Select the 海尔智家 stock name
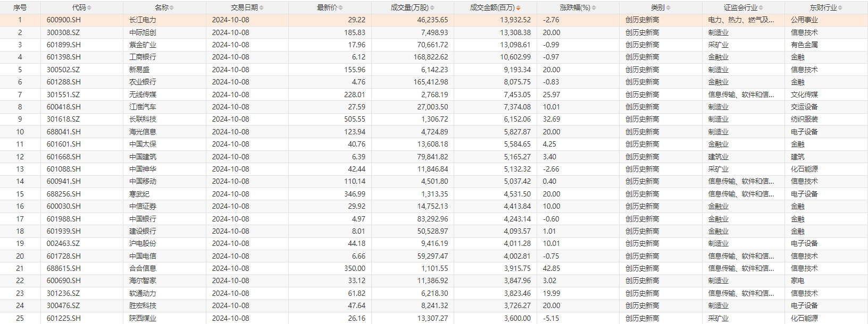The height and width of the screenshot is (324, 868). [143, 280]
